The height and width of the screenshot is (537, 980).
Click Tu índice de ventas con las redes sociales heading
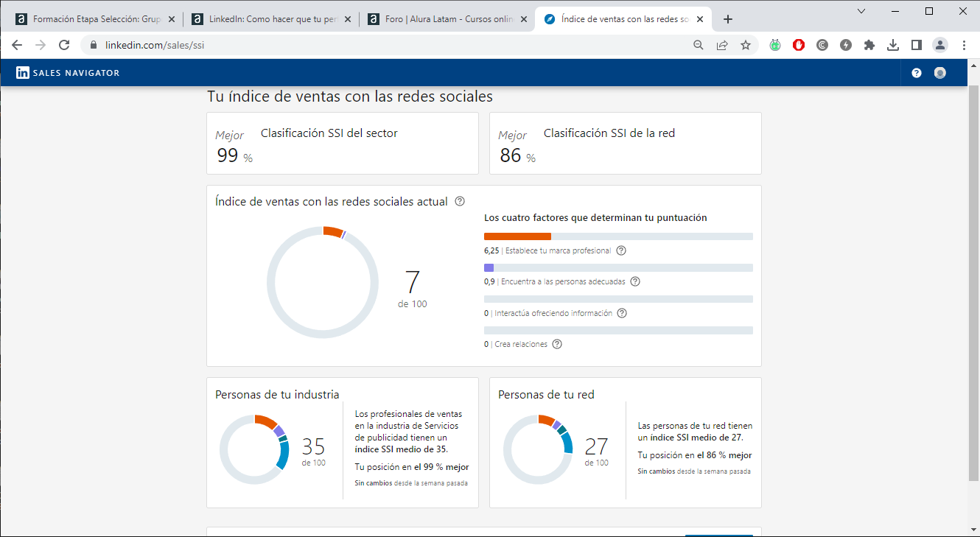(x=350, y=96)
